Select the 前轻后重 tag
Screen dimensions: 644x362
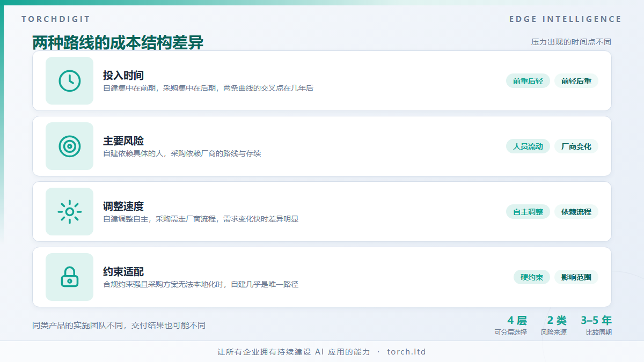point(576,81)
